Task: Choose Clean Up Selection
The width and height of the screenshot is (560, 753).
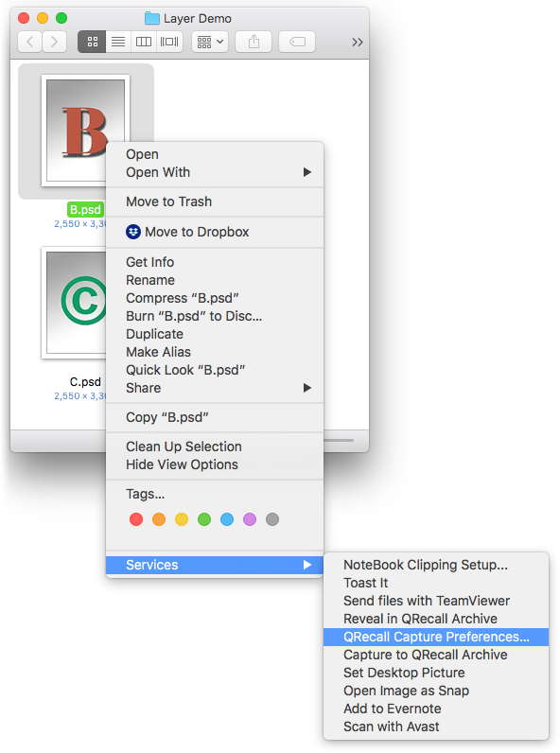Action: [x=214, y=447]
